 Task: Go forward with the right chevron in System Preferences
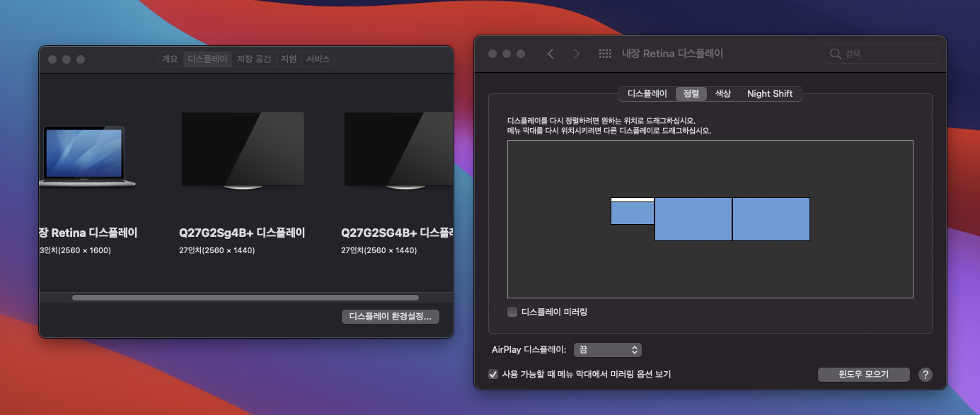point(576,54)
